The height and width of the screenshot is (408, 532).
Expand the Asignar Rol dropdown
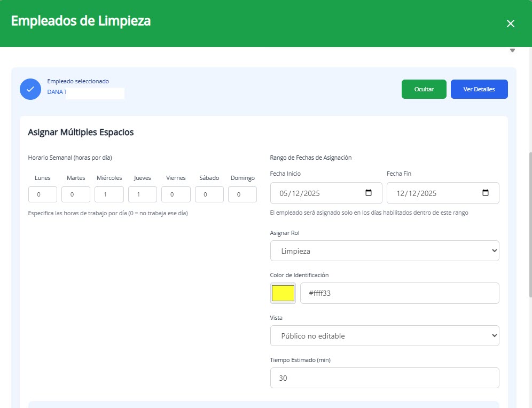click(385, 251)
